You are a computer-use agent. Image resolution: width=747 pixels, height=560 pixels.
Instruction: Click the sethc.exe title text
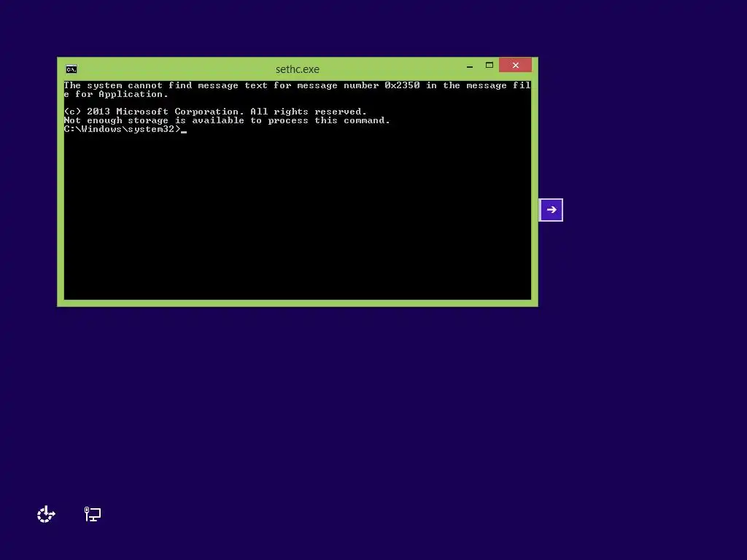298,69
